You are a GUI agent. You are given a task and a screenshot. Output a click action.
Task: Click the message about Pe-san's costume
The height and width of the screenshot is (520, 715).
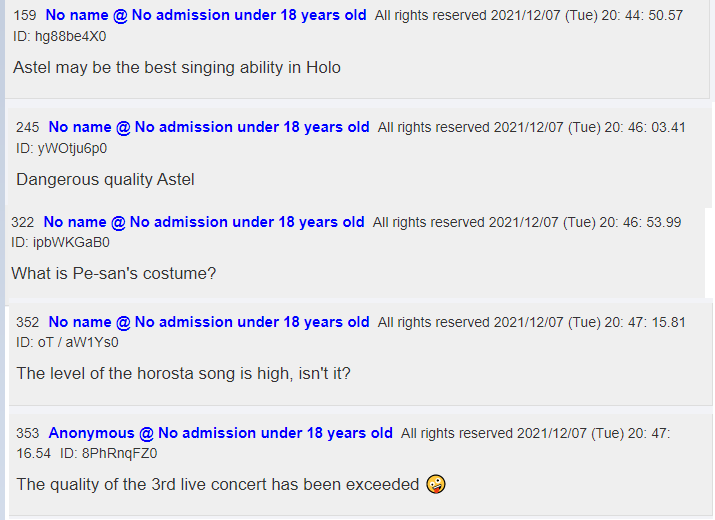tap(114, 273)
